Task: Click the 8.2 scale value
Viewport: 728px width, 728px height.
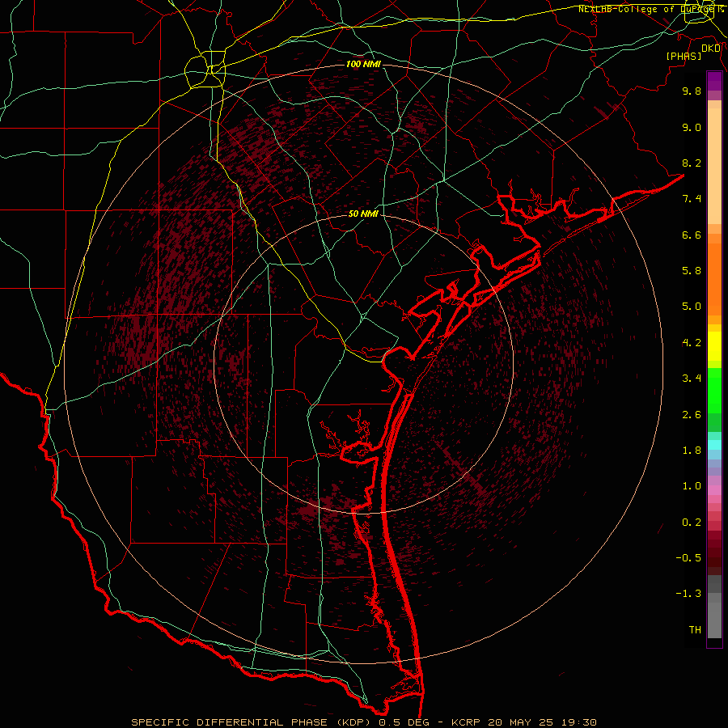Action: pos(692,163)
